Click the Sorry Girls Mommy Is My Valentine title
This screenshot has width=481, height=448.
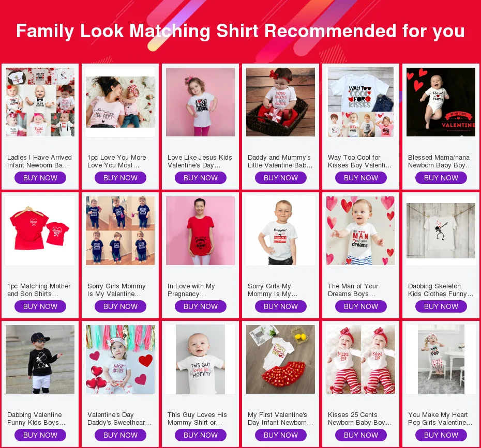coord(116,290)
